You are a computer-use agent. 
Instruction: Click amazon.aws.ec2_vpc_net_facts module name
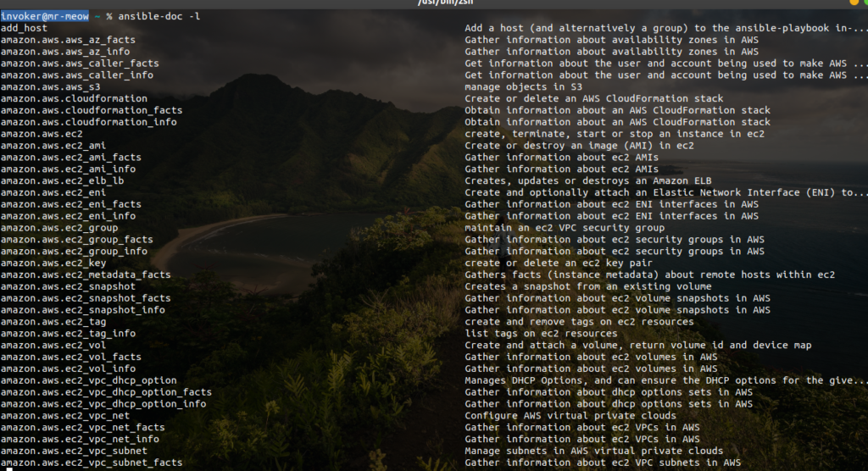pos(83,427)
